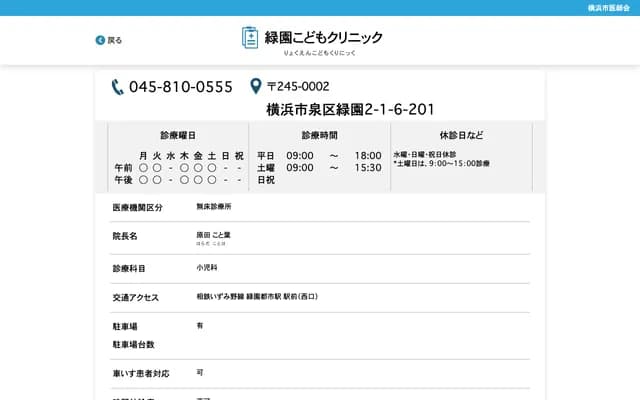Click the map pin location icon
Image resolution: width=640 pixels, height=400 pixels.
point(256,86)
